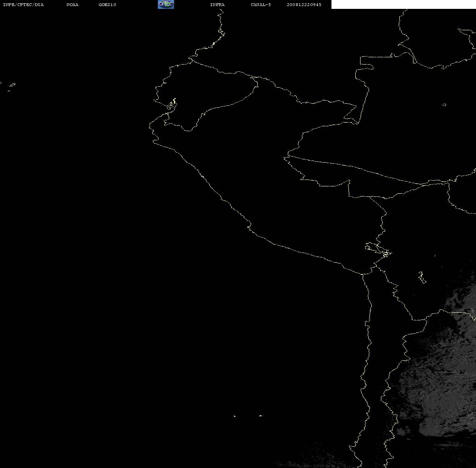Click the NOAA label in header
The image size is (476, 468).
coord(72,4)
